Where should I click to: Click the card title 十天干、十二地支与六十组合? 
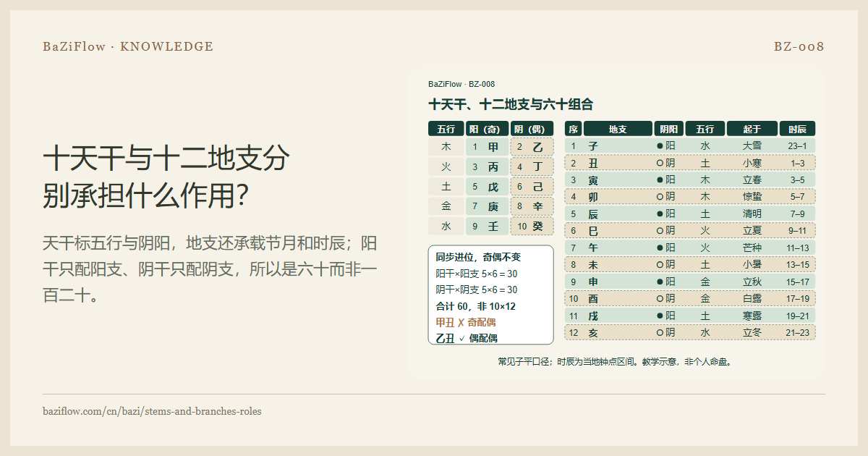click(x=511, y=104)
